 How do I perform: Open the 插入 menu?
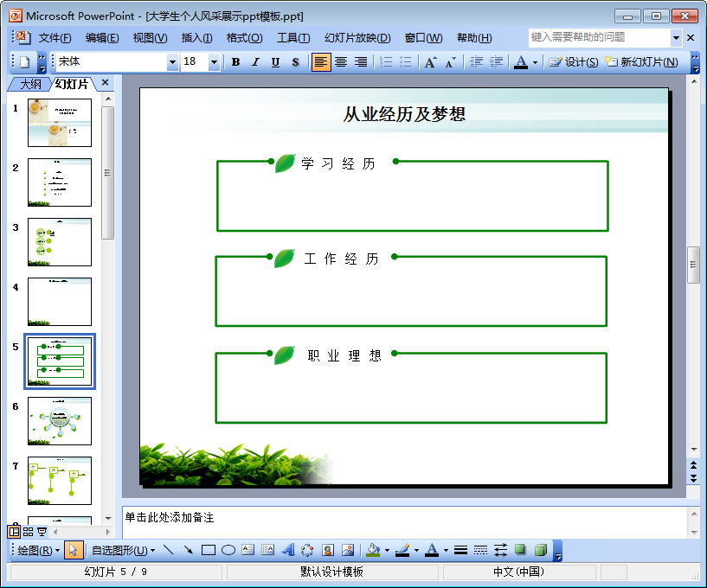coord(197,38)
